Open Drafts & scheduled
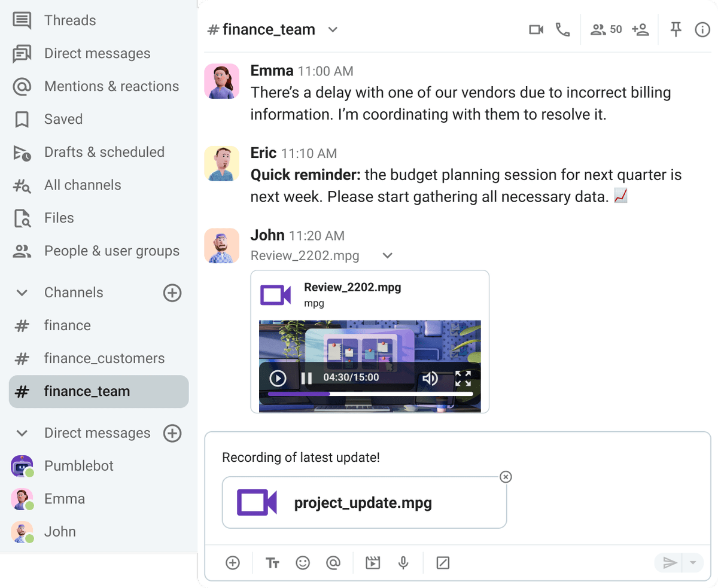718x588 pixels. click(x=104, y=152)
